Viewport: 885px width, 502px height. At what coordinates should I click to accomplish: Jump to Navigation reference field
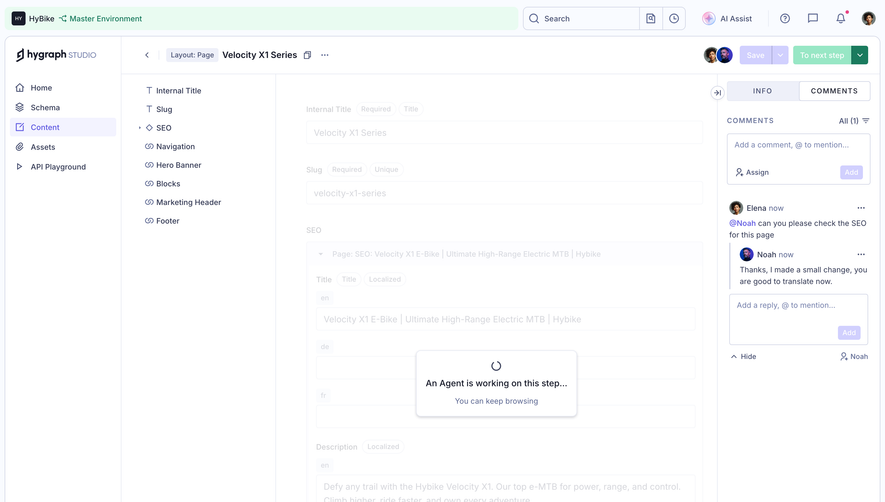[170, 146]
